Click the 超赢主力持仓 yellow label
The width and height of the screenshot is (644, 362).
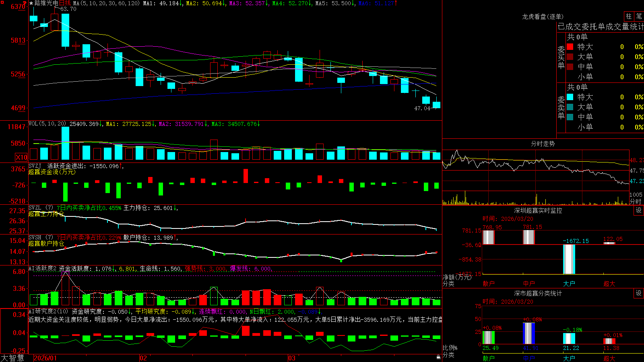coord(46,214)
